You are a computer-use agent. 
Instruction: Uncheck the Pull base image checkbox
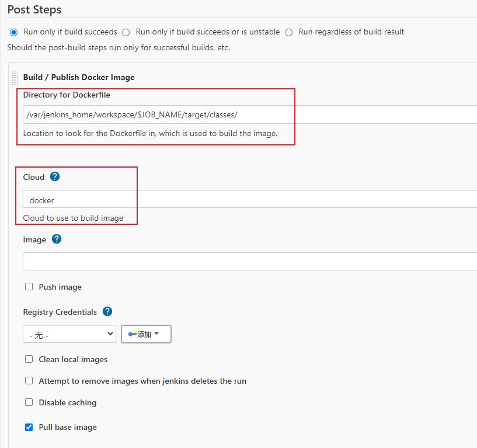pos(29,427)
